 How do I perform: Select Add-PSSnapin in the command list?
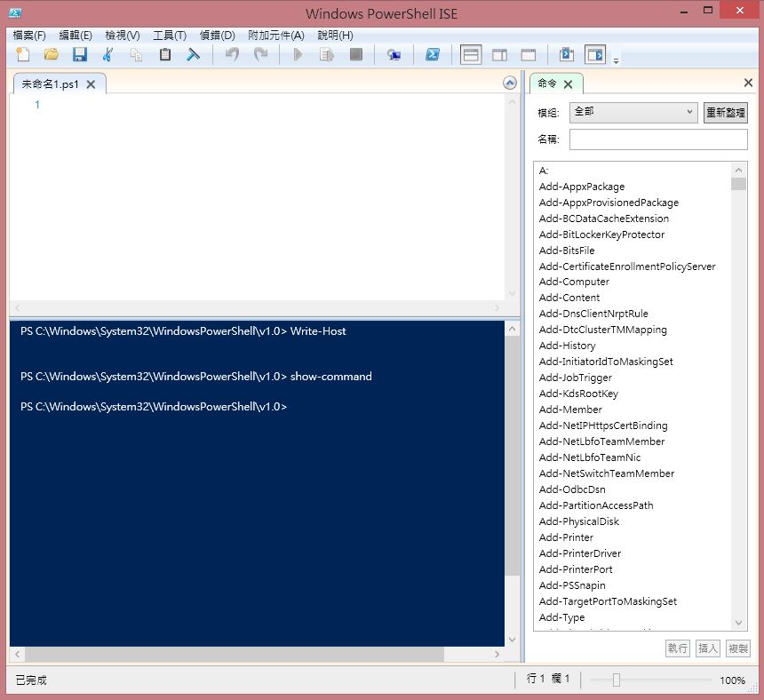(x=572, y=585)
